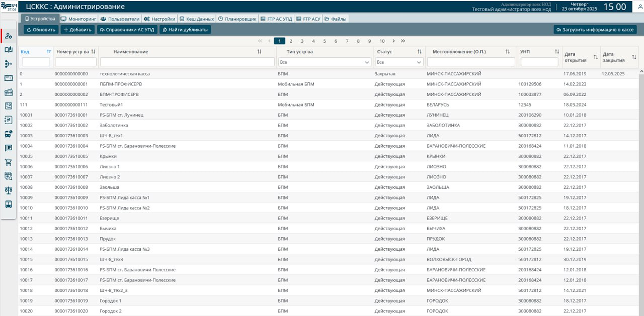
Task: Click the train sidebar icon at bottom
Action: [8, 204]
